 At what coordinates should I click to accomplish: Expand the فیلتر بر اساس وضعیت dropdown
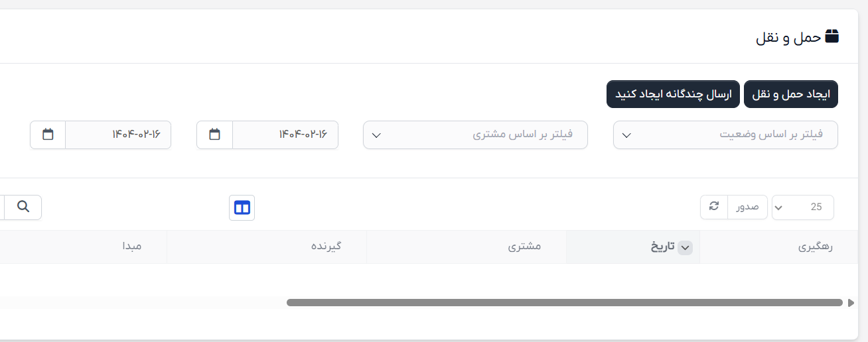pos(725,135)
